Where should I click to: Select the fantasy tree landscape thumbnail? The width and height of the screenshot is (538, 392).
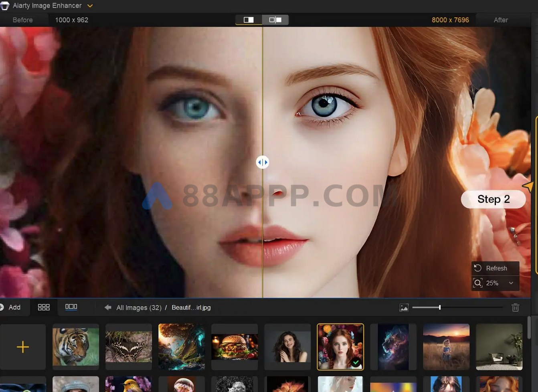click(x=182, y=347)
